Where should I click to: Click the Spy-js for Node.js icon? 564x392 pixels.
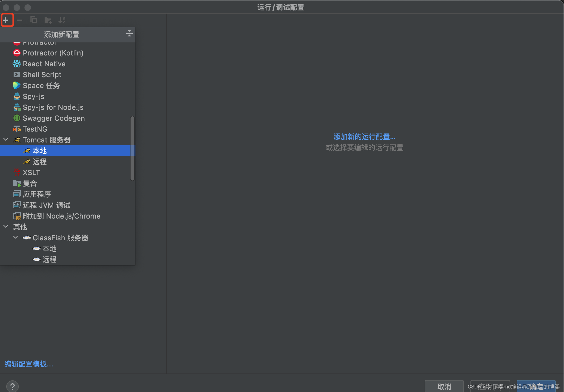tap(17, 107)
